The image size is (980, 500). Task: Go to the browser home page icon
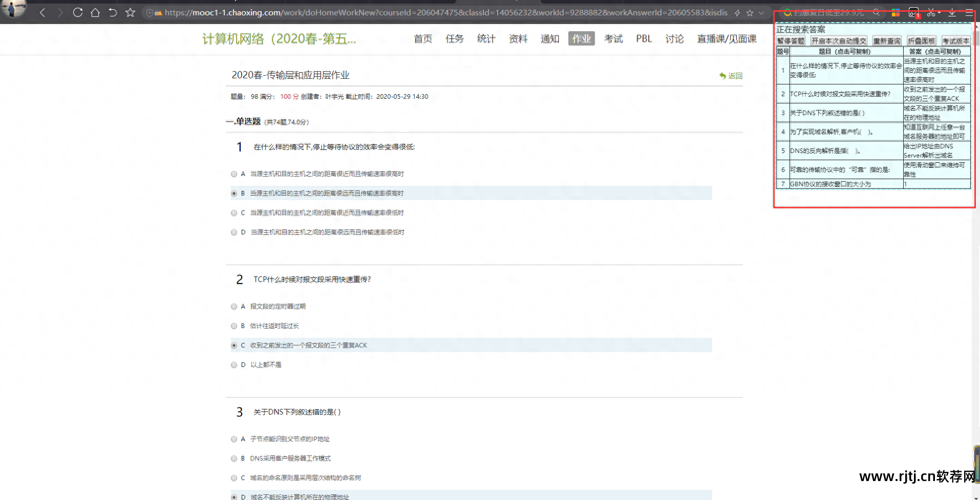tap(95, 13)
